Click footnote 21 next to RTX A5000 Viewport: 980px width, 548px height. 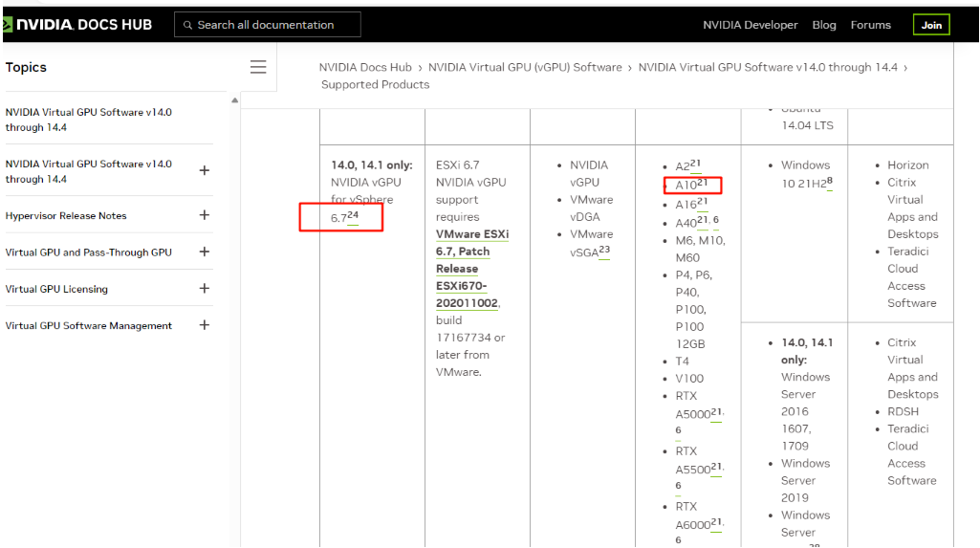(x=716, y=412)
